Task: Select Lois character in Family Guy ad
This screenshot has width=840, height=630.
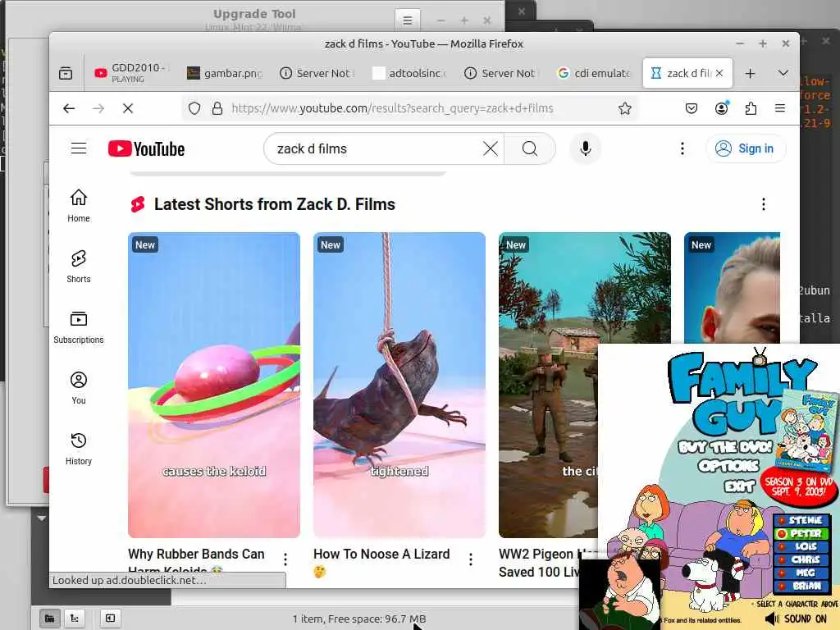Action: coord(801,546)
